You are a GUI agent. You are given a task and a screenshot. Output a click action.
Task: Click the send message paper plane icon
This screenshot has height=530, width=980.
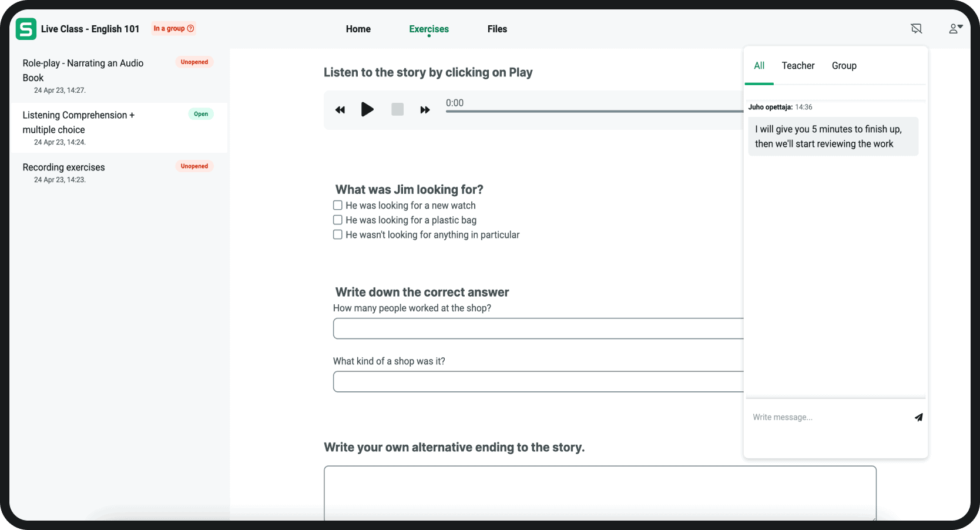918,417
